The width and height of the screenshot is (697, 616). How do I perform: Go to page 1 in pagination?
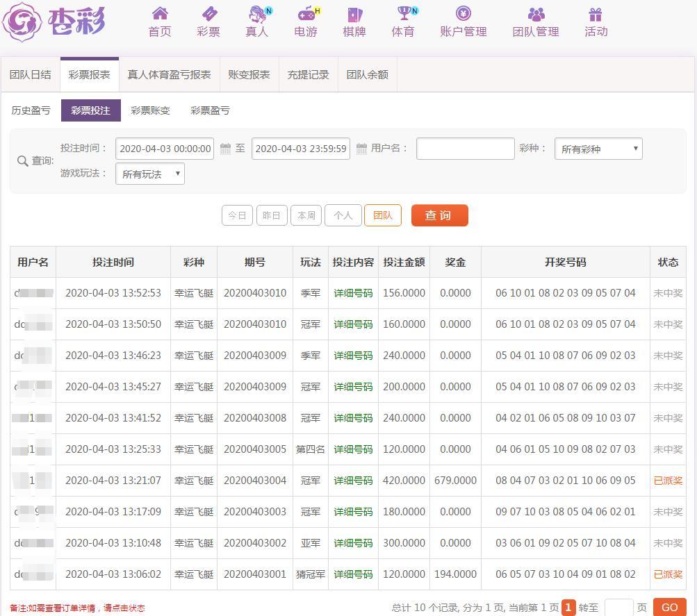[x=568, y=608]
